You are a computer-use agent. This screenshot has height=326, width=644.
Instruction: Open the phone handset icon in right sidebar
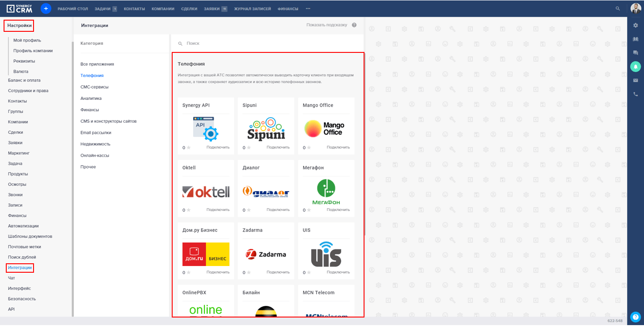(636, 94)
